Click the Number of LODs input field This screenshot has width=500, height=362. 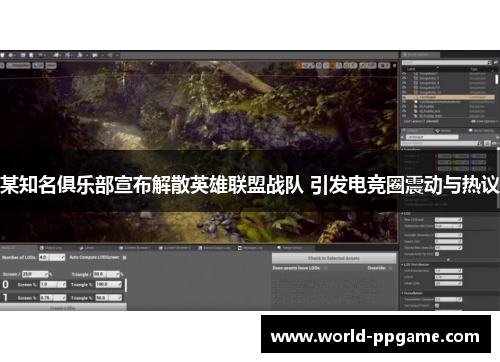(52, 257)
